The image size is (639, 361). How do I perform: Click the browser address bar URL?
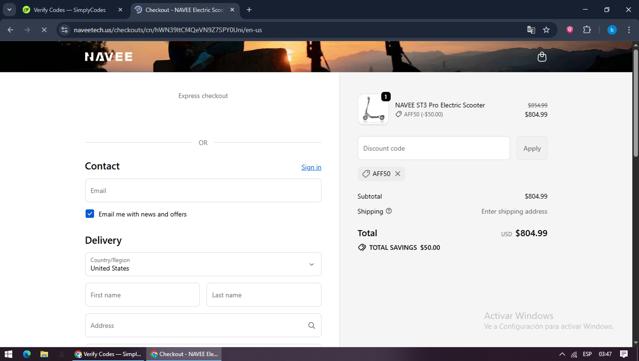point(167,30)
